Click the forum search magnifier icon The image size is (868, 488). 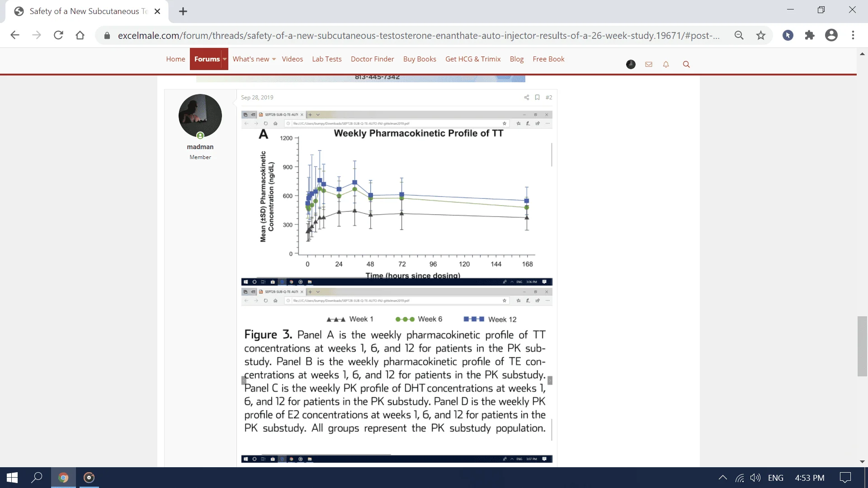click(686, 65)
